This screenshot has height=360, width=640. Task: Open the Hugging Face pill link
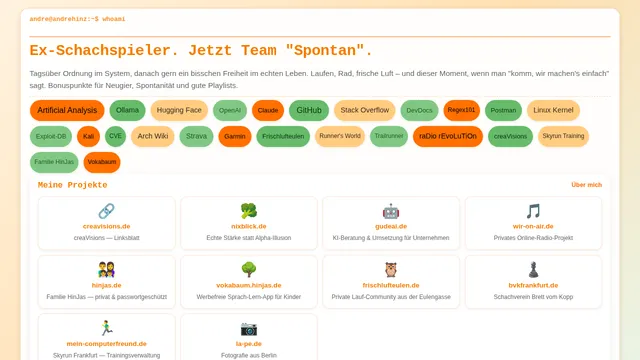[179, 110]
